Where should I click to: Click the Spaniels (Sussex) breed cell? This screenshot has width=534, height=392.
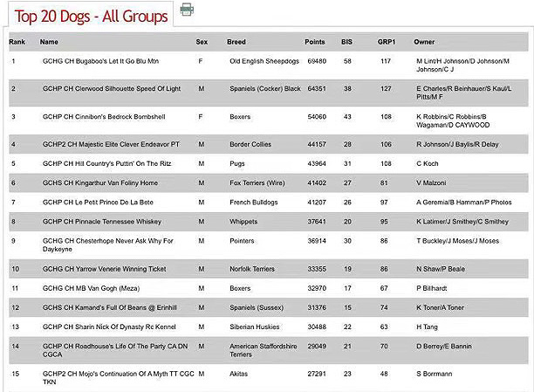[257, 307]
